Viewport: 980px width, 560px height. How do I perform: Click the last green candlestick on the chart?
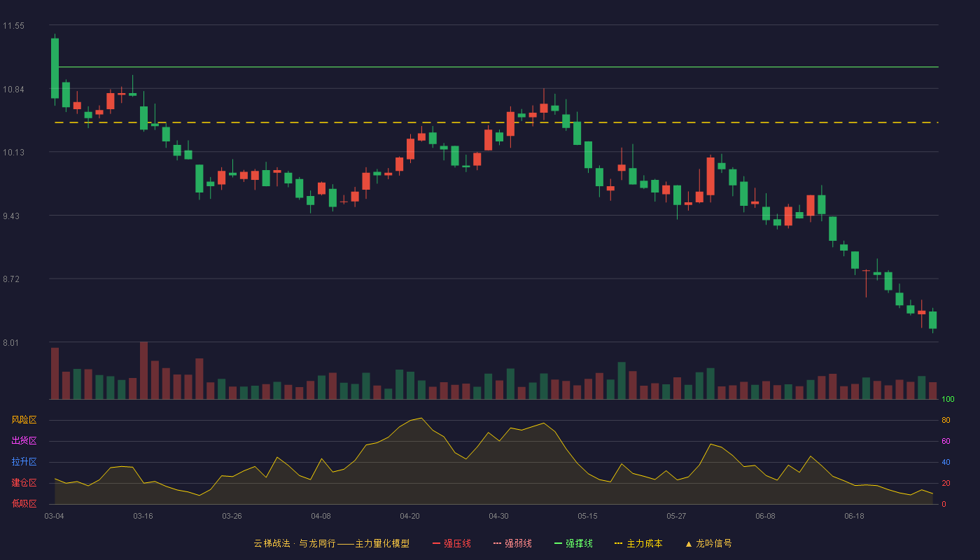[932, 320]
